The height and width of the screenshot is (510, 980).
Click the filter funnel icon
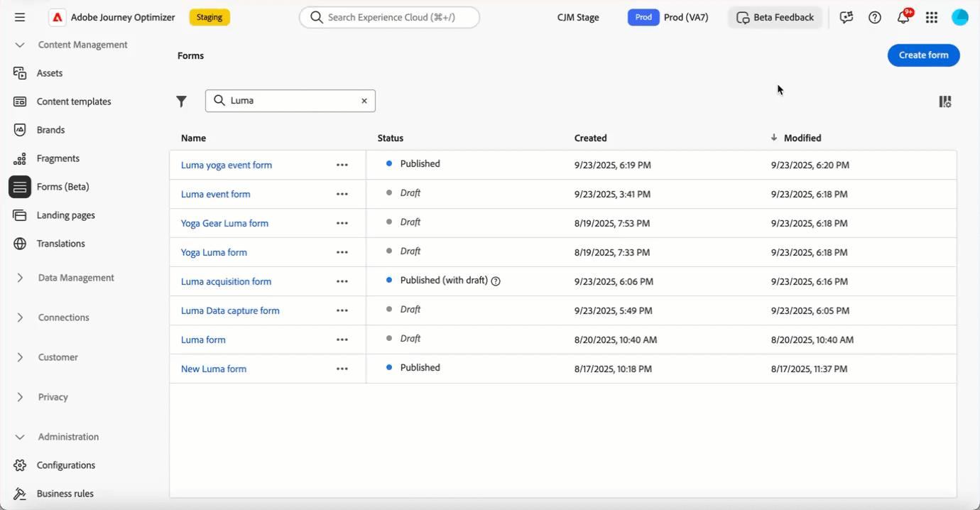coord(182,102)
